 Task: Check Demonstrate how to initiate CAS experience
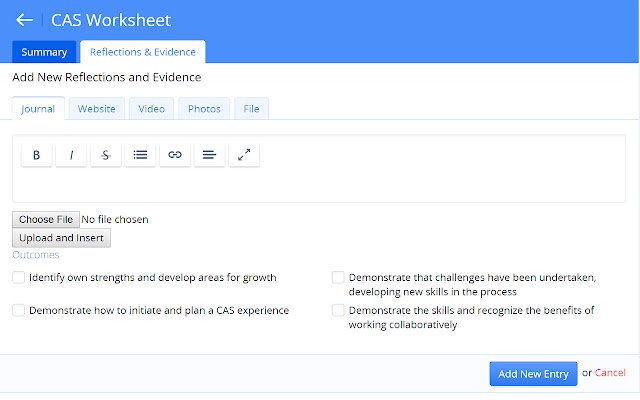click(18, 310)
